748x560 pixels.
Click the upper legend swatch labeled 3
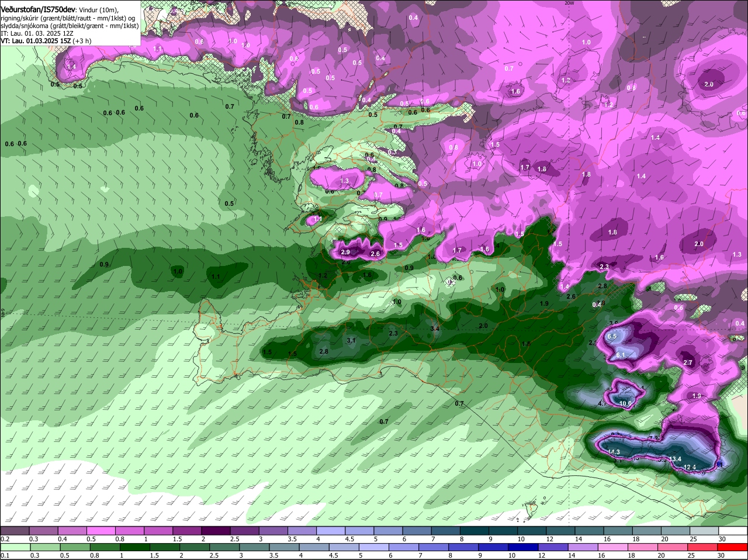(x=273, y=530)
